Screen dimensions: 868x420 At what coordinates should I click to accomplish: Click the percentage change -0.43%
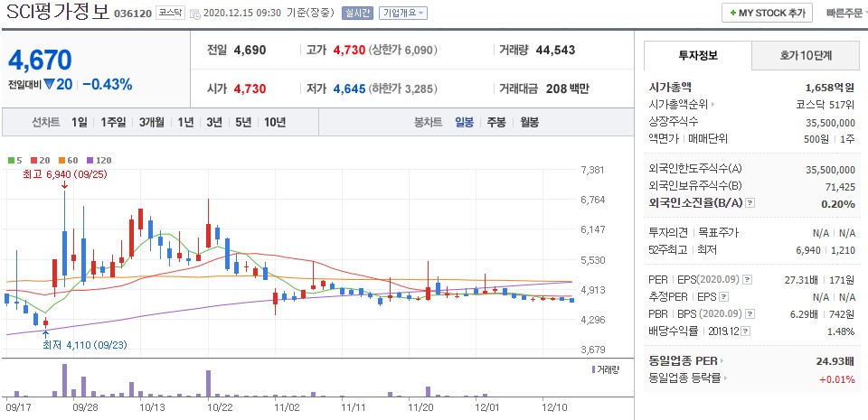tap(108, 85)
